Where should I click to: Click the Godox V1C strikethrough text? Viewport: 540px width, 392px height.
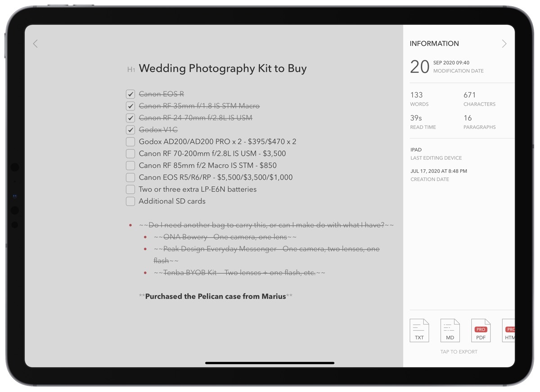pos(158,130)
